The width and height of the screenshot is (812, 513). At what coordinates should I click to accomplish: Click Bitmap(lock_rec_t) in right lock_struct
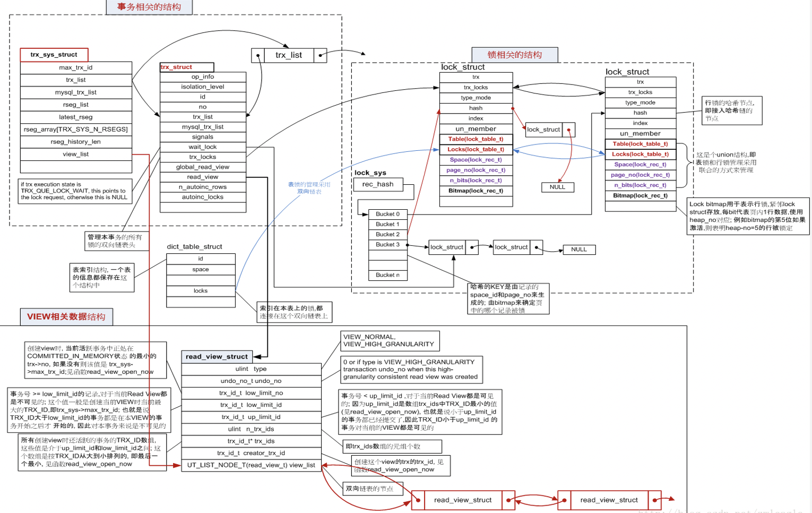[641, 196]
